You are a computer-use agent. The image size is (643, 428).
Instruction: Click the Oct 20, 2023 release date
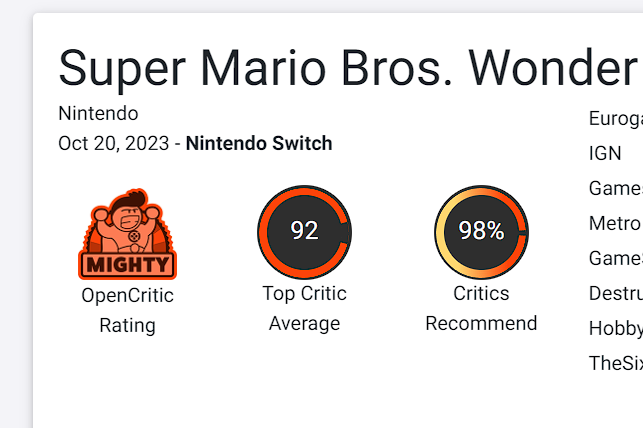(x=113, y=143)
